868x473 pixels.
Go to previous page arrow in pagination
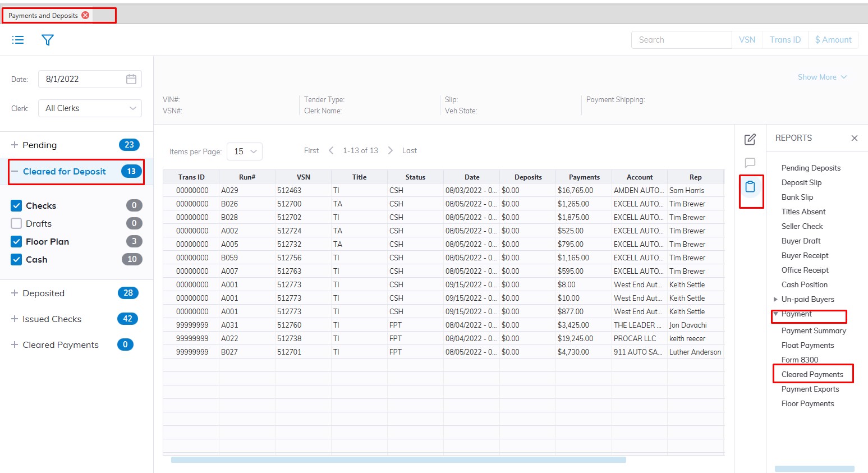click(331, 150)
